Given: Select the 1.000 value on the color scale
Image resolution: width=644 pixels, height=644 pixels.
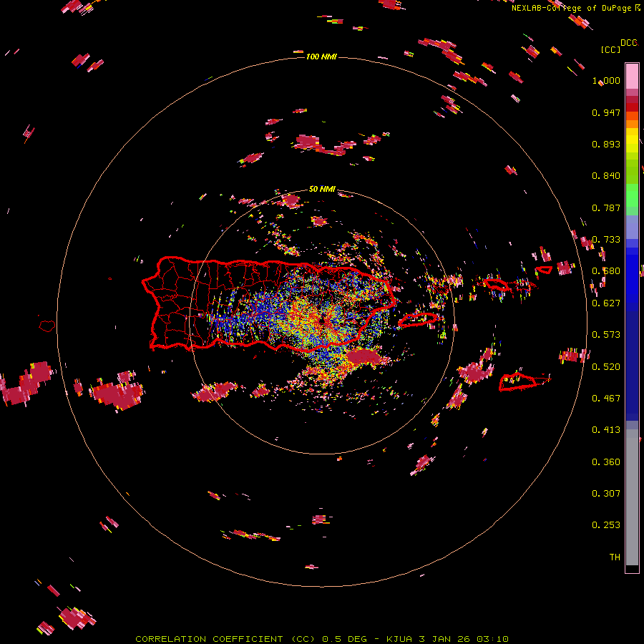Looking at the screenshot, I should (606, 80).
